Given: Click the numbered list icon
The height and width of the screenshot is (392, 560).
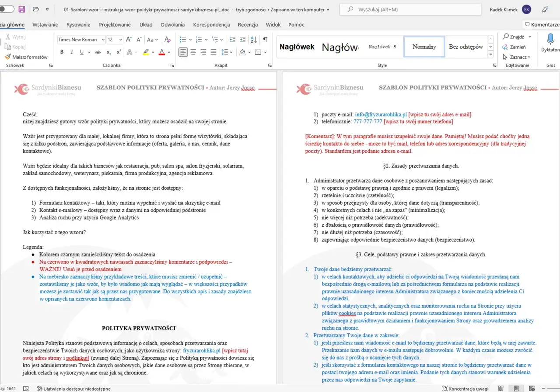Looking at the screenshot, I should (x=199, y=39).
